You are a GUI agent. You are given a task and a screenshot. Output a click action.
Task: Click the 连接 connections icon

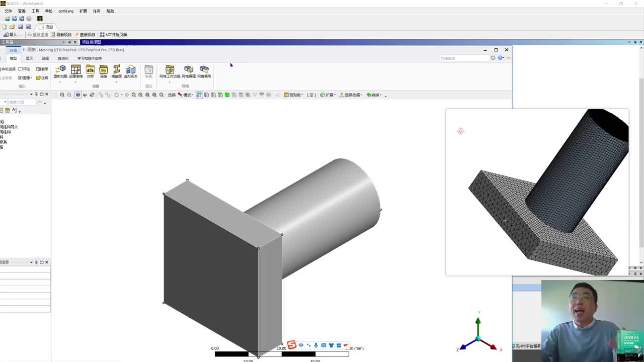(104, 71)
